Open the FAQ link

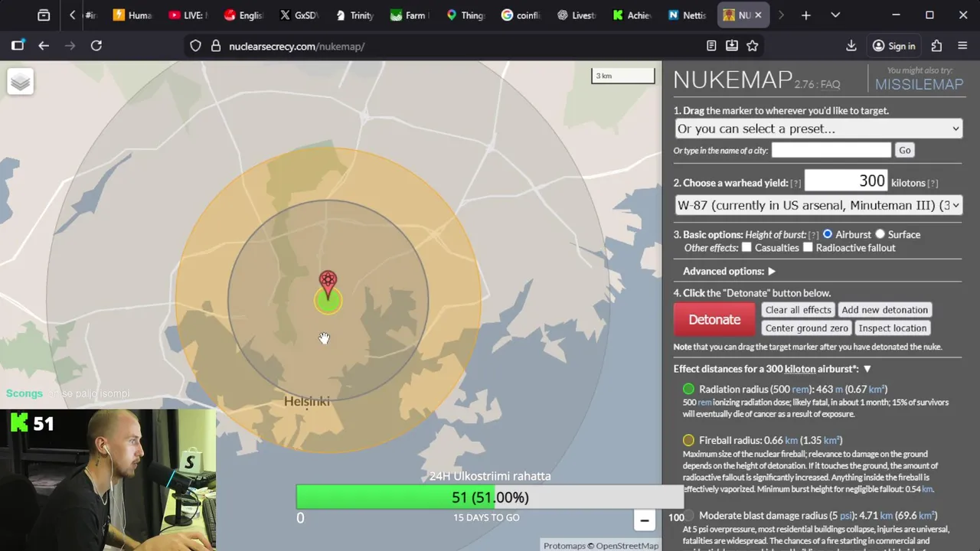830,85
